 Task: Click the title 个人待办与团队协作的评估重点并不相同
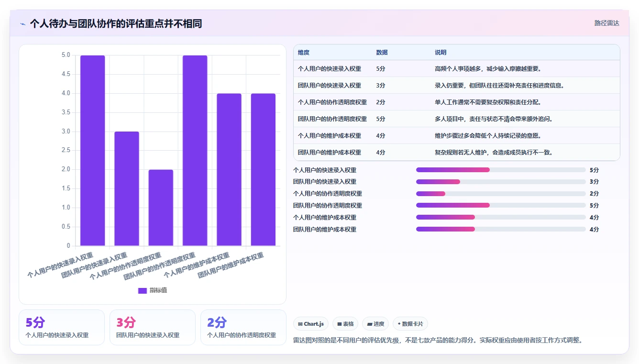[x=116, y=24]
